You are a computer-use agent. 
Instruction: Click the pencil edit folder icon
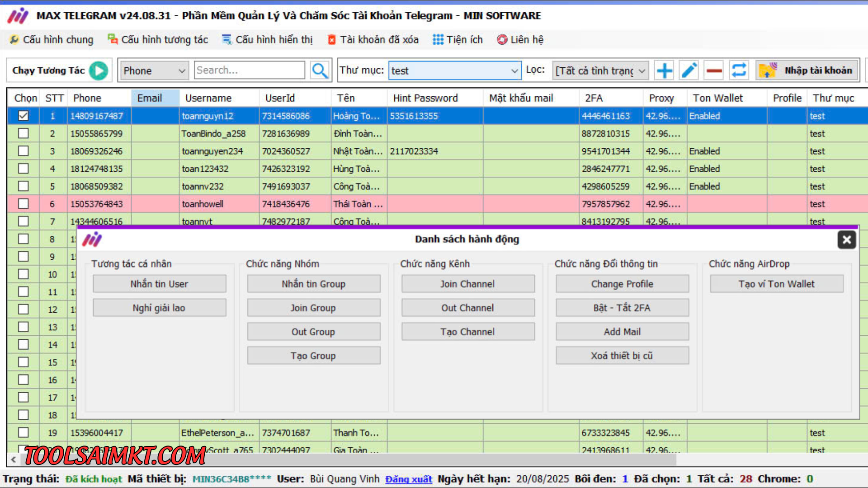tap(689, 70)
